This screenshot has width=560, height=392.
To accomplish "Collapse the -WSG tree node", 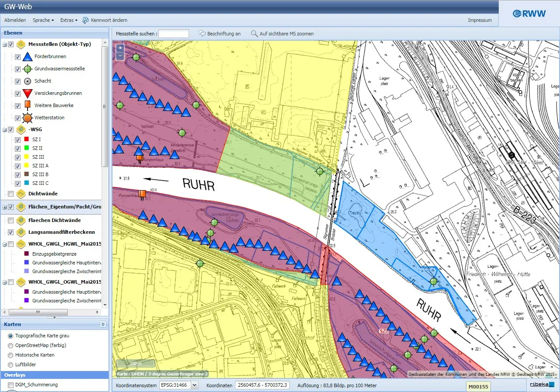I will [x=4, y=130].
